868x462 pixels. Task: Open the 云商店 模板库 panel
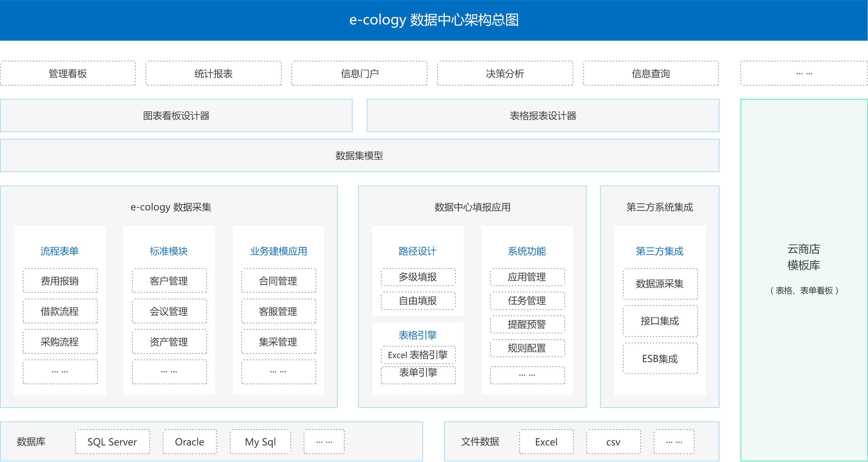[804, 268]
